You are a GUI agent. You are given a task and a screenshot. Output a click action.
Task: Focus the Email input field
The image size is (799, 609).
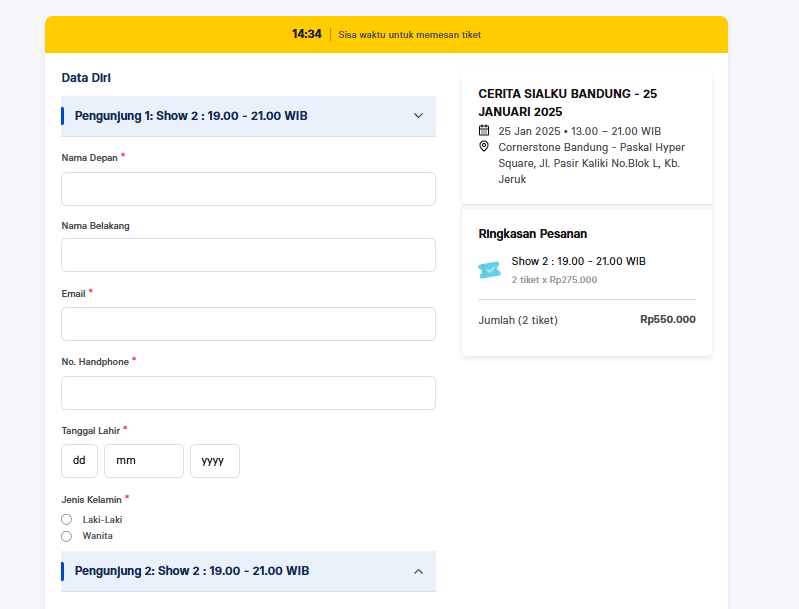pyautogui.click(x=248, y=324)
